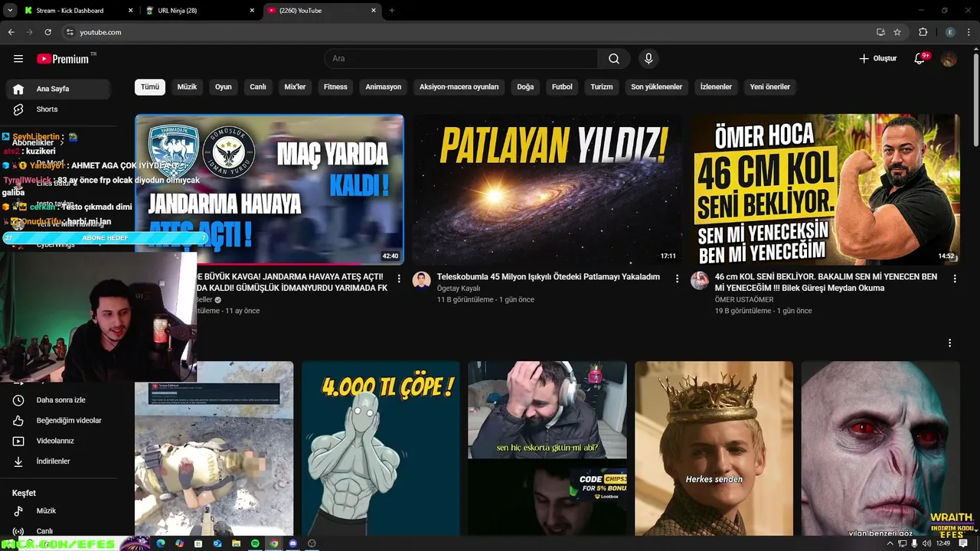Click the browser back arrow
This screenshot has width=980, height=551.
tap(11, 32)
